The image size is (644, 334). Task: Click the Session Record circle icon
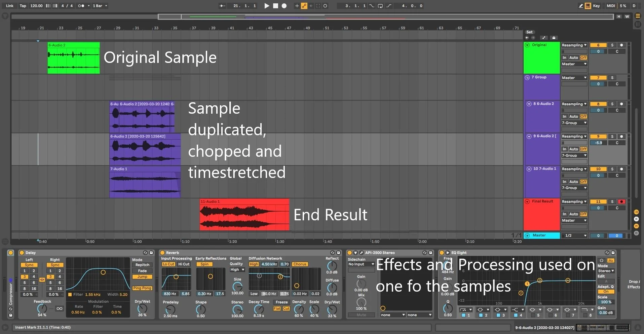(325, 6)
